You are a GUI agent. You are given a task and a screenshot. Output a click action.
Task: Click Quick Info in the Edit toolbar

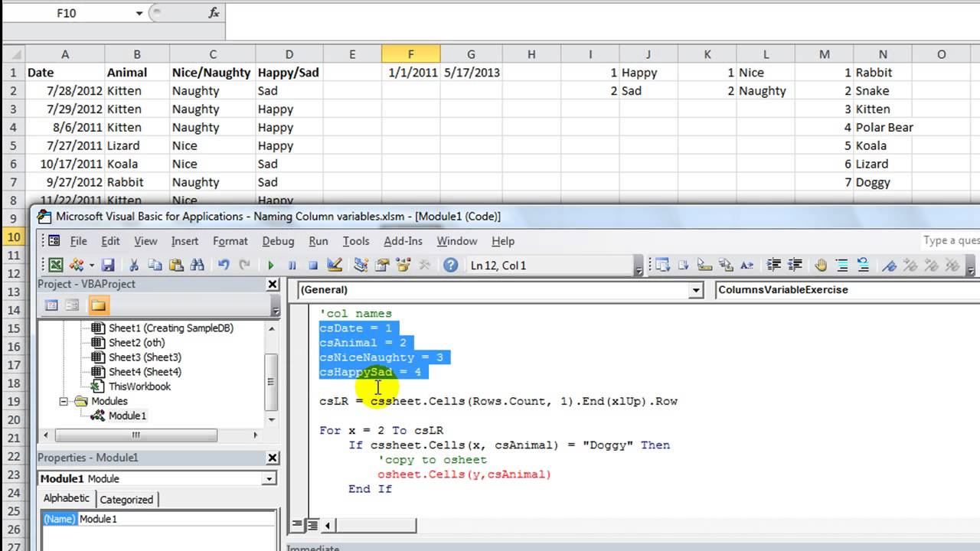point(706,266)
